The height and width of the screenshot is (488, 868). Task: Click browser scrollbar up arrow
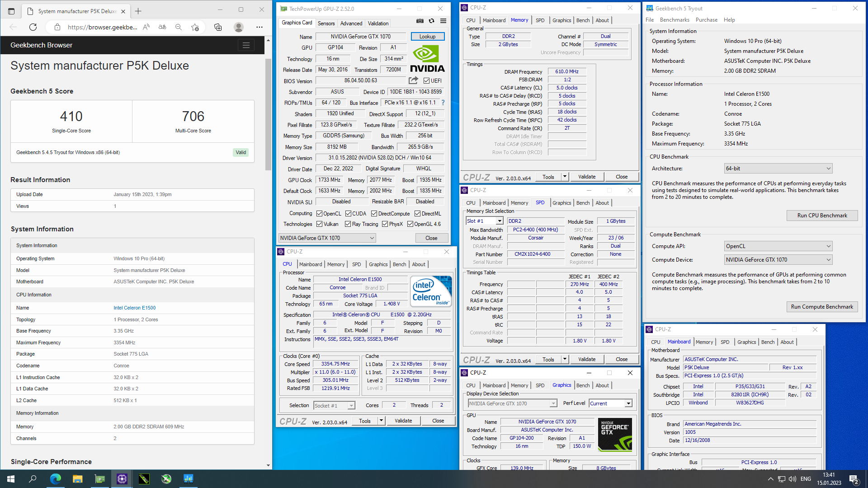268,40
